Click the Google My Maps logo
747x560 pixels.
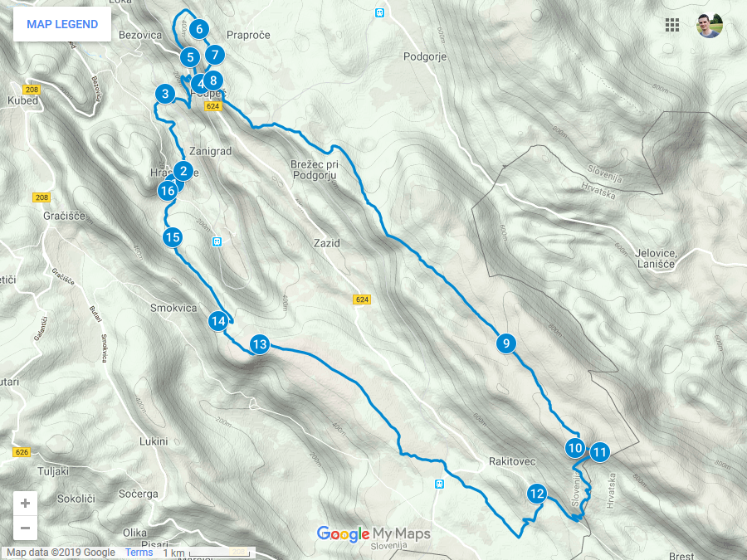[x=373, y=533]
